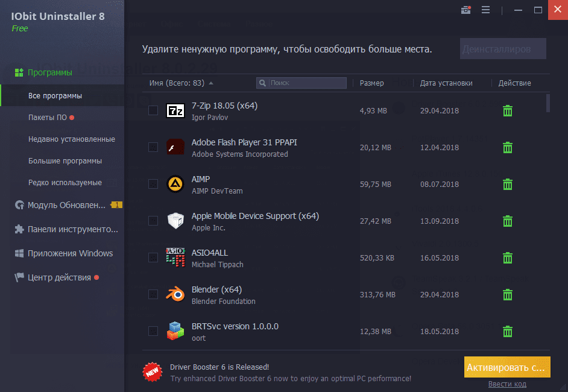
Task: Toggle name sort arrow next to Имя
Action: point(211,83)
